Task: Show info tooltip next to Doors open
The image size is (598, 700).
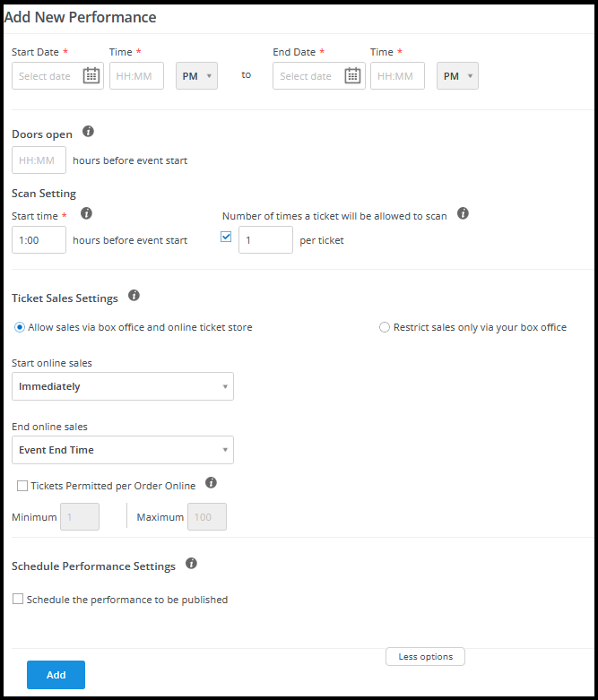Action: [x=88, y=132]
